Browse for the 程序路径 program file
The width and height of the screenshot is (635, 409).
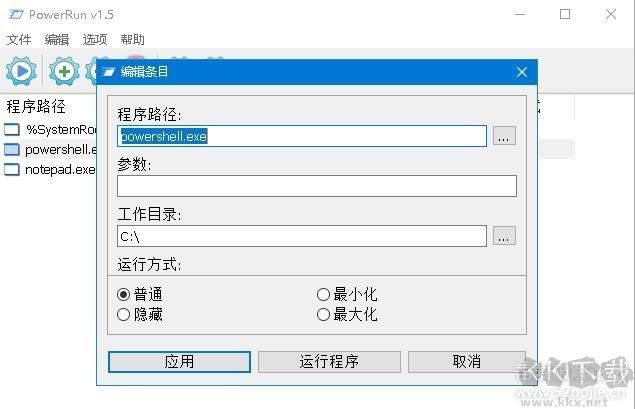504,136
